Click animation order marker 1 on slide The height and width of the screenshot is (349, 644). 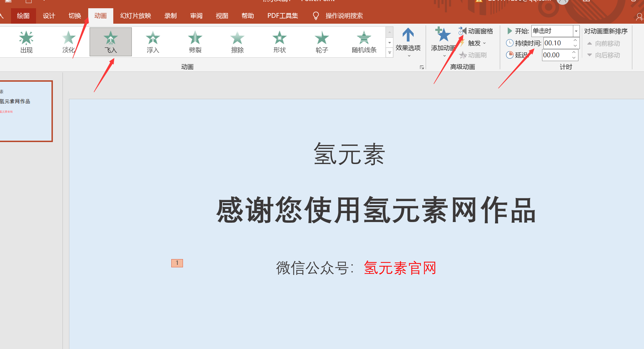click(x=177, y=263)
